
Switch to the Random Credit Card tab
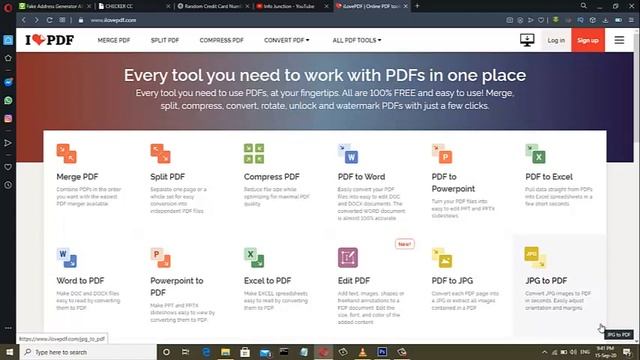[x=212, y=6]
